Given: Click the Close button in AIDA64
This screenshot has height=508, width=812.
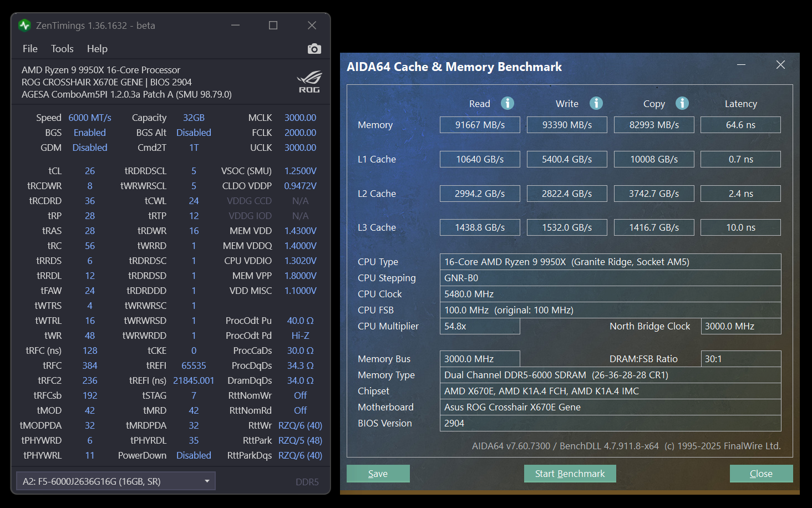Looking at the screenshot, I should tap(761, 474).
